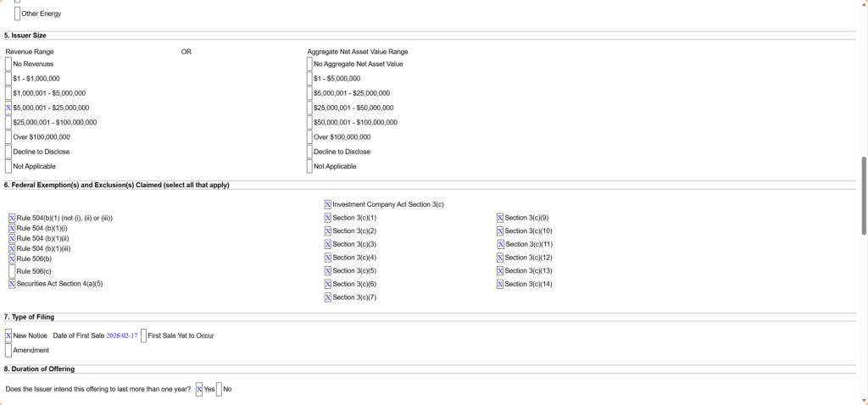868x405 pixels.
Task: Select the $1 - $1,000,000 revenue range
Action: click(8, 78)
